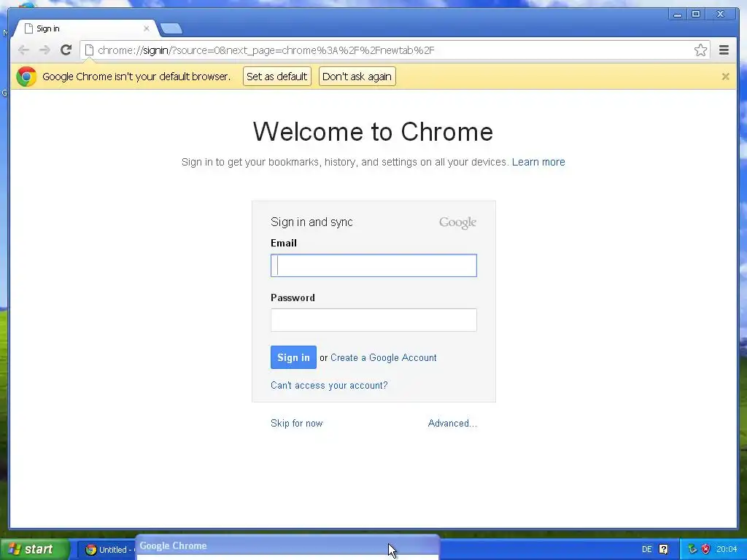The height and width of the screenshot is (560, 747).
Task: Click the network connection tray icon
Action: [692, 549]
